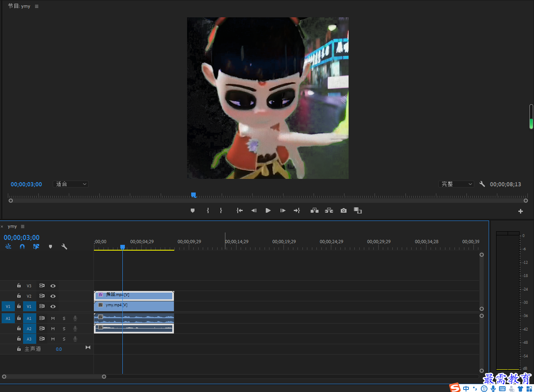Viewport: 534px width, 392px height.
Task: Toggle sync lock for V3
Action: (42, 286)
